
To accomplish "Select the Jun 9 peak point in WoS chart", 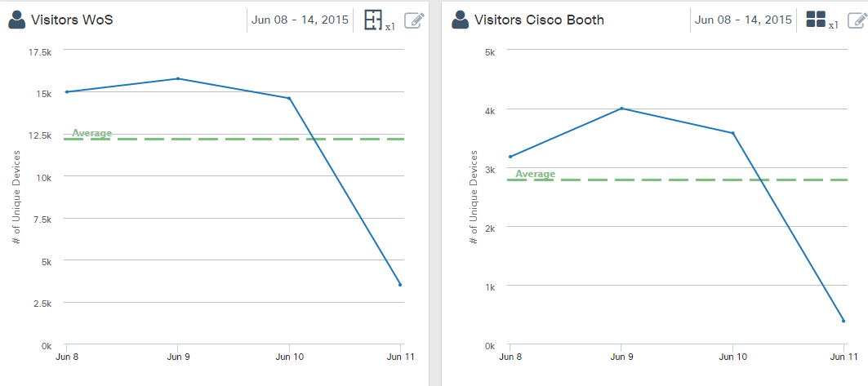I will (x=178, y=78).
